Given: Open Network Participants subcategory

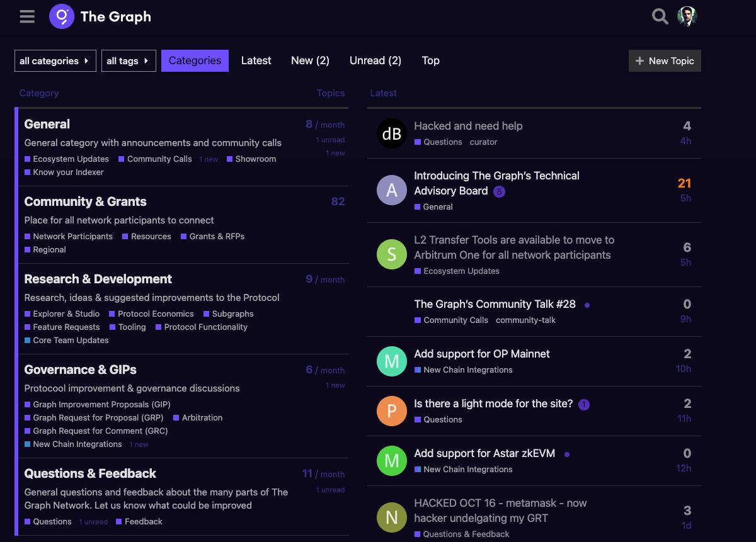Looking at the screenshot, I should pyautogui.click(x=69, y=237).
